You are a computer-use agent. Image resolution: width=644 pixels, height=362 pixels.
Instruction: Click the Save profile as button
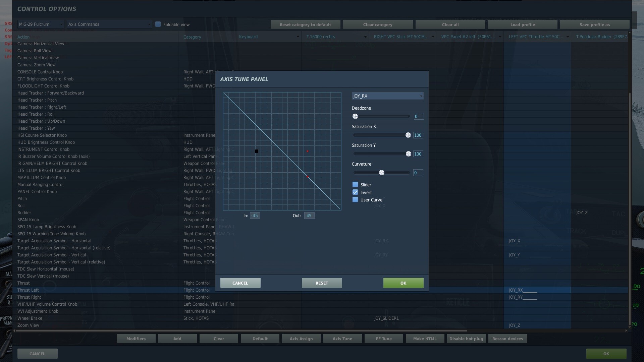coord(594,24)
